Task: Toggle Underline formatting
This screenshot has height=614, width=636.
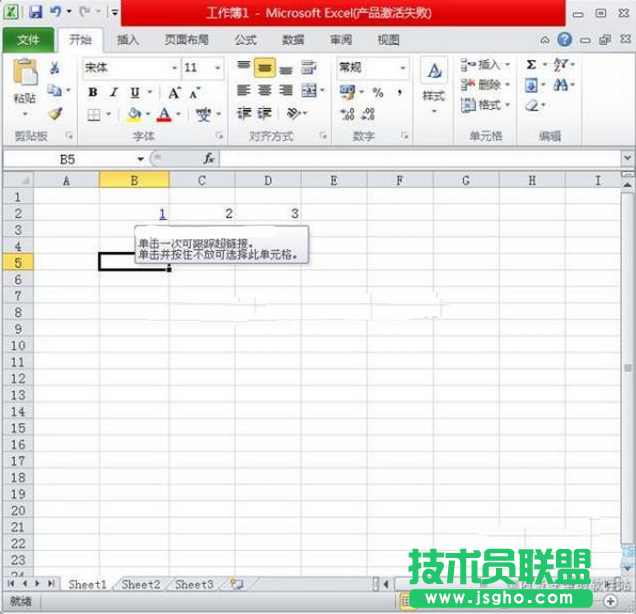Action: [x=135, y=92]
